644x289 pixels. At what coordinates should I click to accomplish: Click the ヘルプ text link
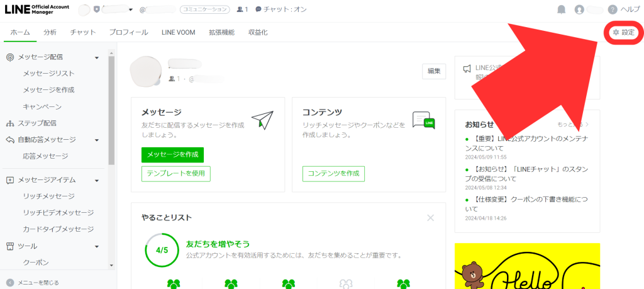[630, 9]
